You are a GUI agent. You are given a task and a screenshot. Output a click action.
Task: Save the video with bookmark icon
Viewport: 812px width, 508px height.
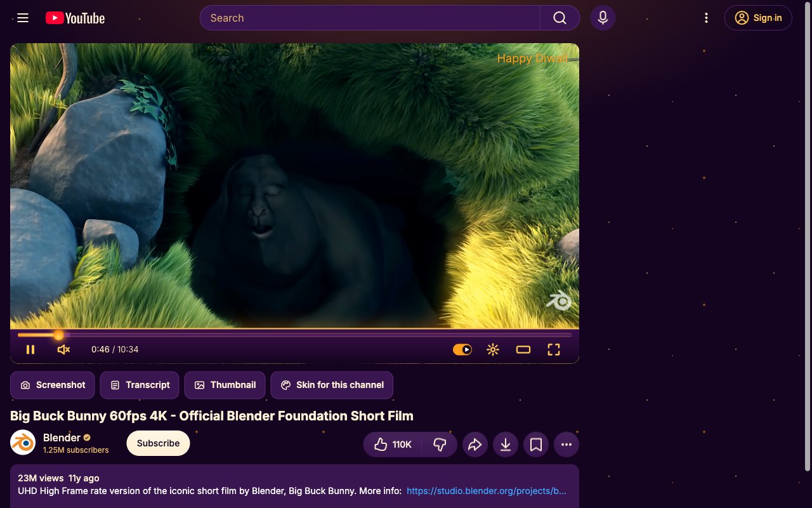(536, 444)
